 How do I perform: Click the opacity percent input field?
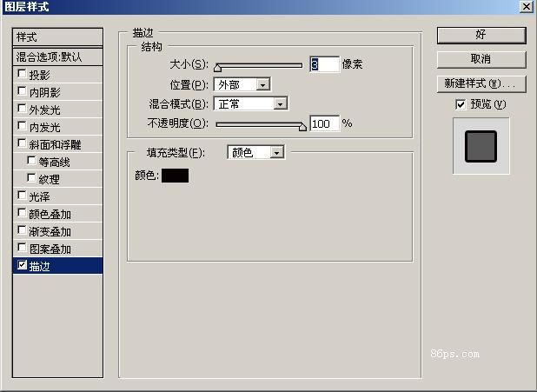tap(325, 123)
